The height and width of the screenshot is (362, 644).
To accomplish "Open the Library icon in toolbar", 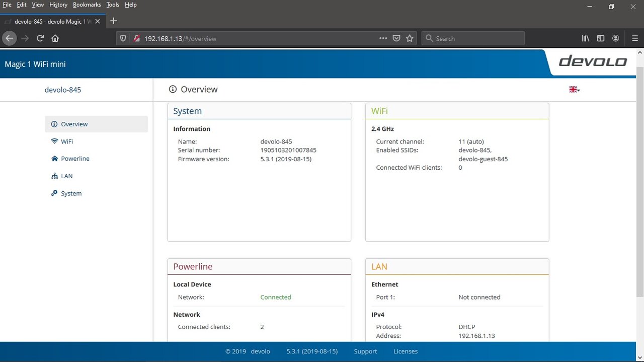I will pyautogui.click(x=585, y=38).
